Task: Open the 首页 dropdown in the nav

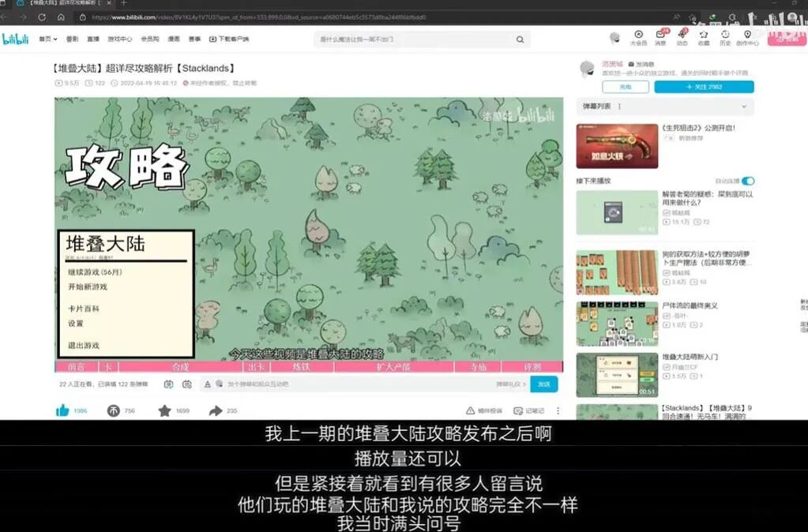Action: pyautogui.click(x=48, y=39)
